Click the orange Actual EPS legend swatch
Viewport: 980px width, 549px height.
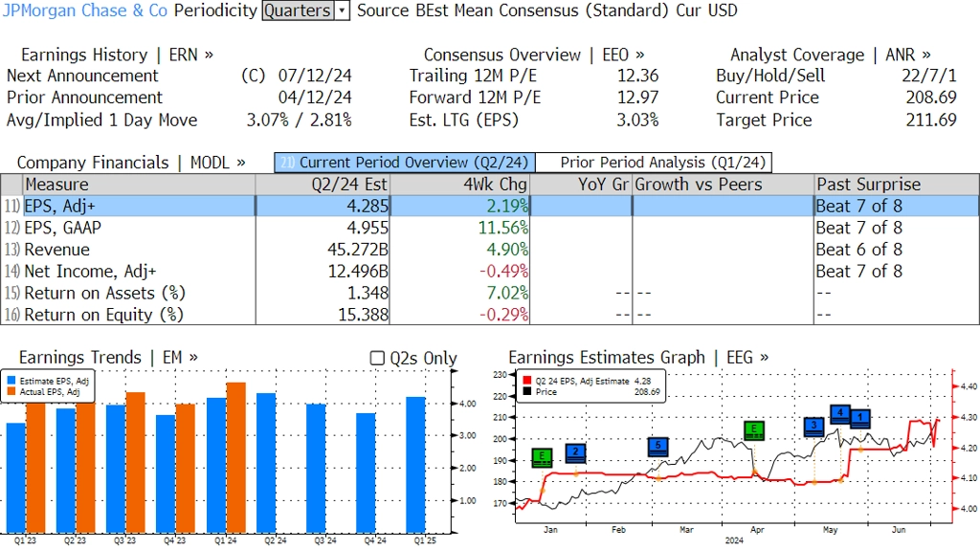(x=11, y=392)
